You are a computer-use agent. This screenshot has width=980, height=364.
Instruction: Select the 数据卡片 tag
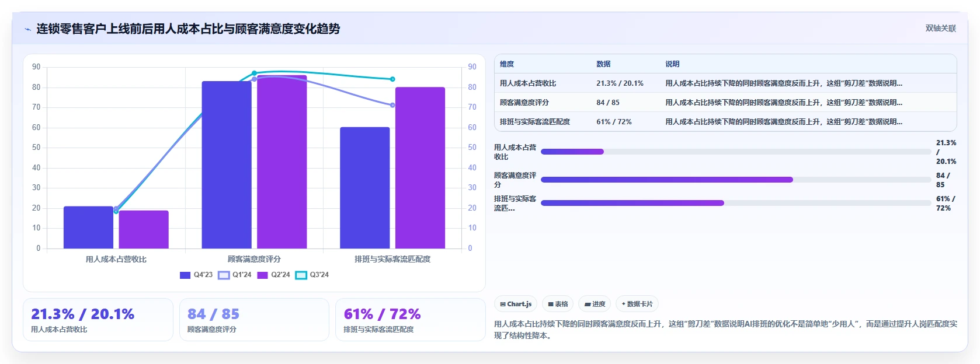pyautogui.click(x=637, y=304)
